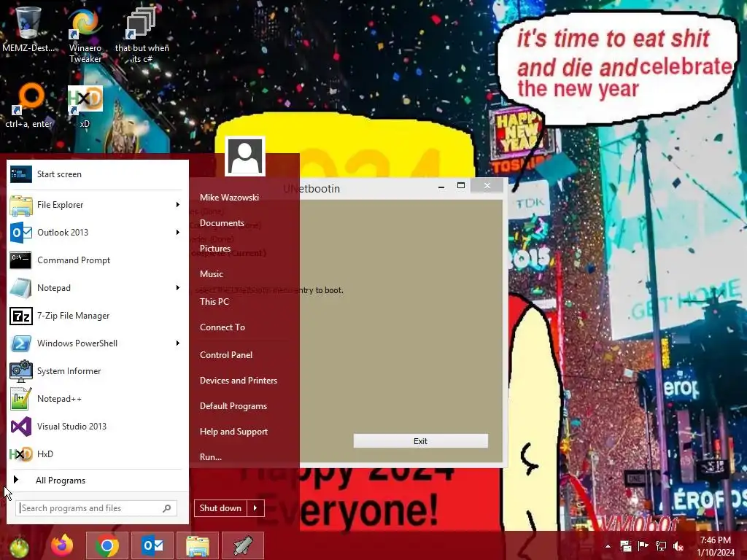Switch to UNetbootin taskbar button
The width and height of the screenshot is (747, 560).
tap(243, 545)
